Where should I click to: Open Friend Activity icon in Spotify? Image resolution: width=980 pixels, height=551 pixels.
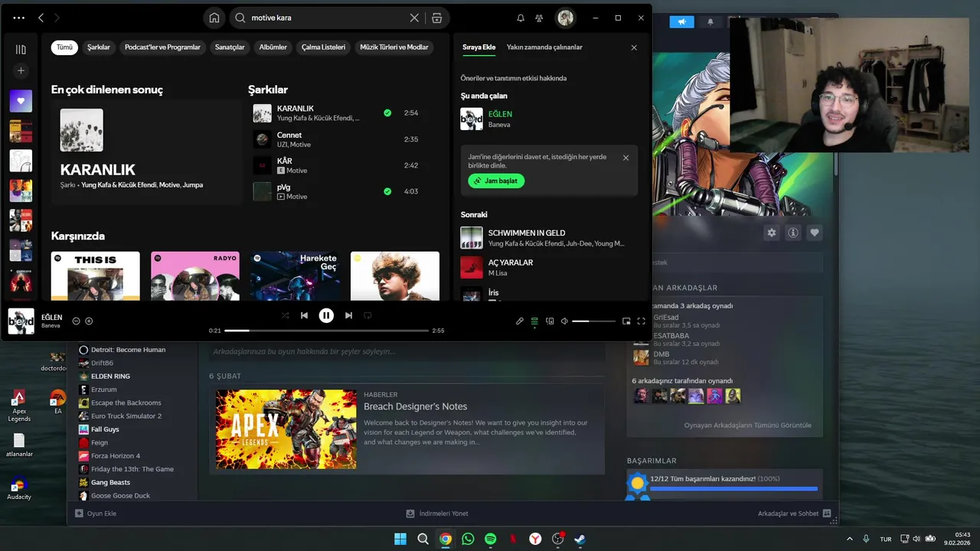[x=539, y=18]
